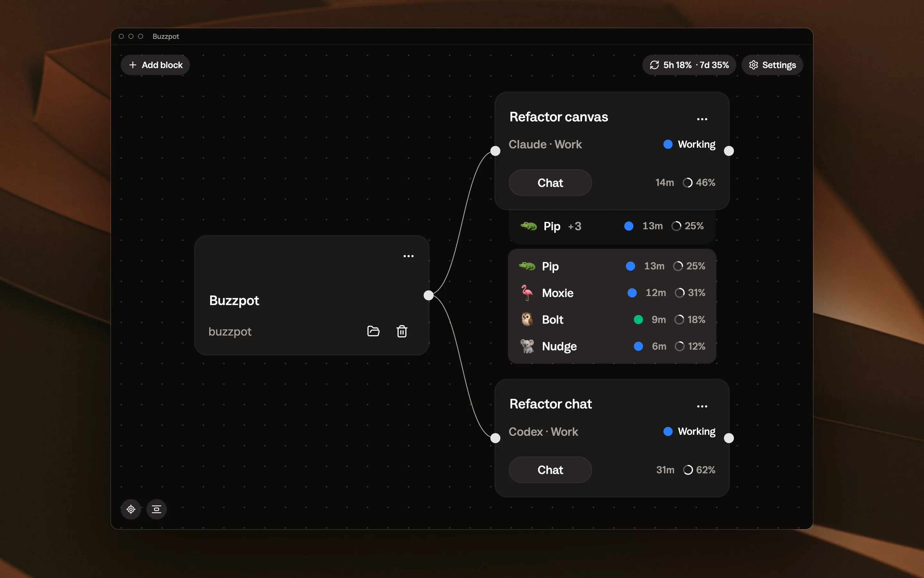Viewport: 924px width, 578px height.
Task: Open Chat in Refactor chat block
Action: click(550, 470)
